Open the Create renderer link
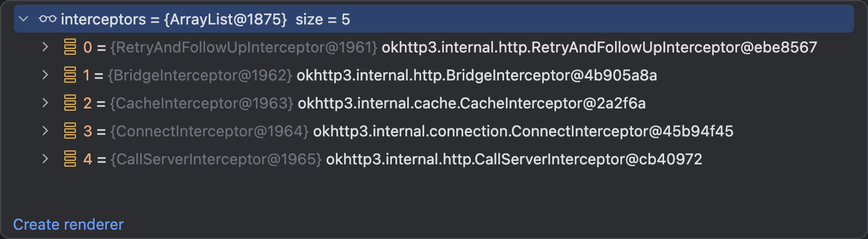Screen dimensions: 868x239 coord(68,224)
